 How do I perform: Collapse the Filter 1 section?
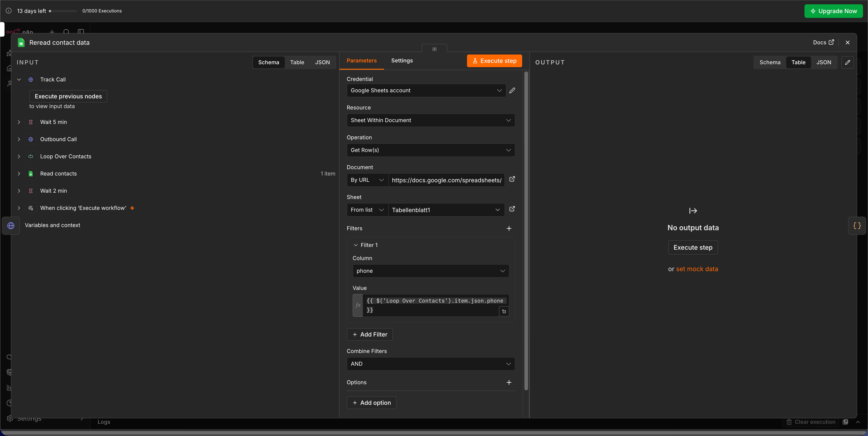[356, 245]
